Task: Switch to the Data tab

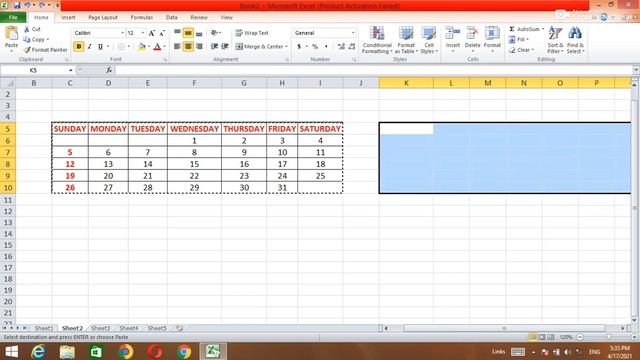Action: [x=171, y=18]
